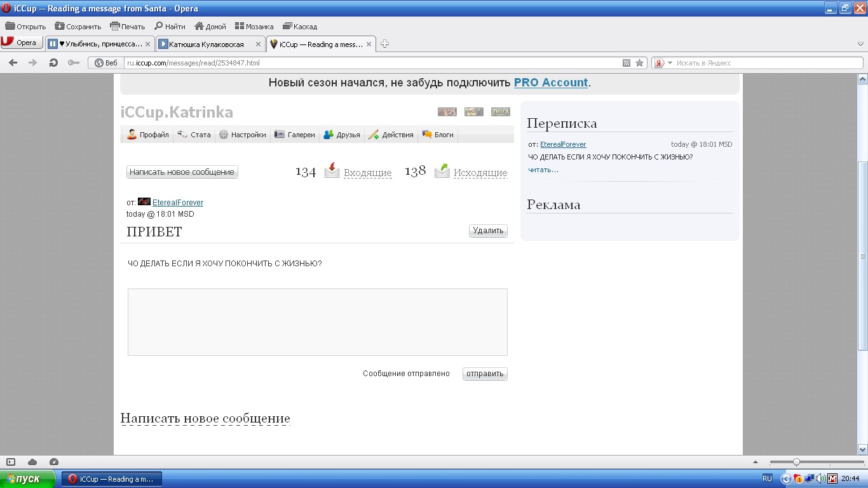This screenshot has width=868, height=488.
Task: Go to the home page via Домой
Action: pos(210,27)
